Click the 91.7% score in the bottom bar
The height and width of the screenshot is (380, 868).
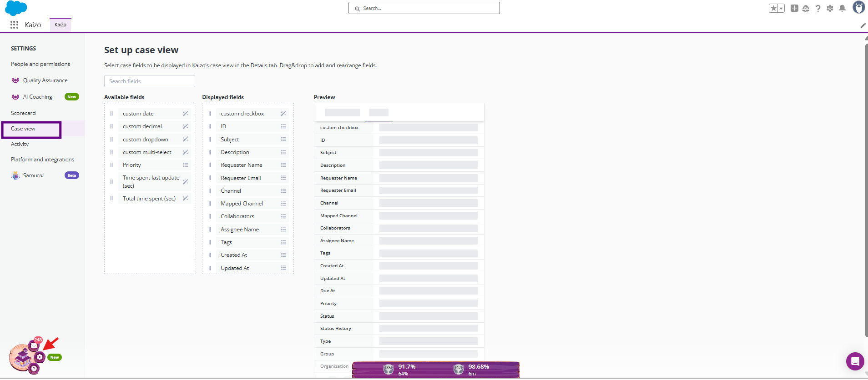407,366
